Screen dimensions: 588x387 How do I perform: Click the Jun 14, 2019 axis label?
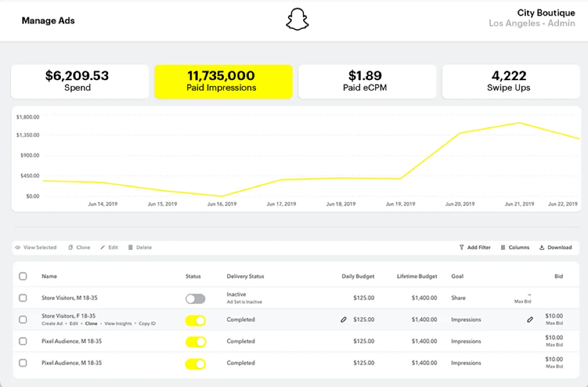[x=103, y=204]
